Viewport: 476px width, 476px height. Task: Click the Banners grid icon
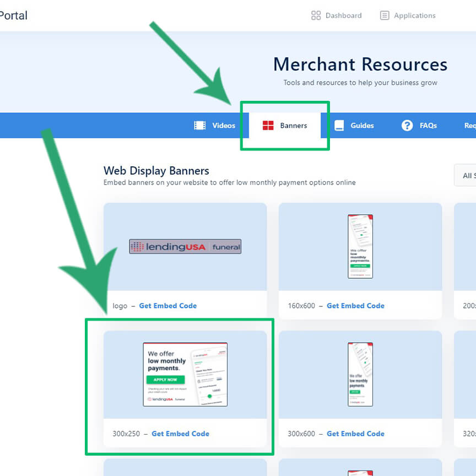coord(269,125)
